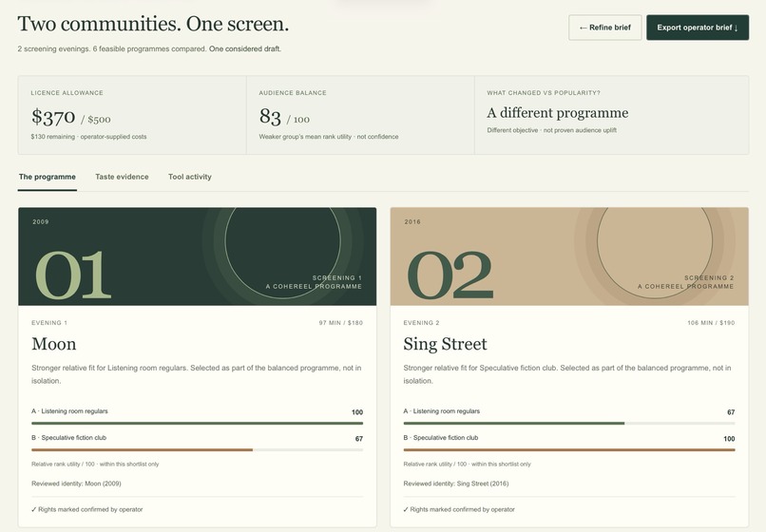Click Different objective not proven audience uplift

[551, 130]
